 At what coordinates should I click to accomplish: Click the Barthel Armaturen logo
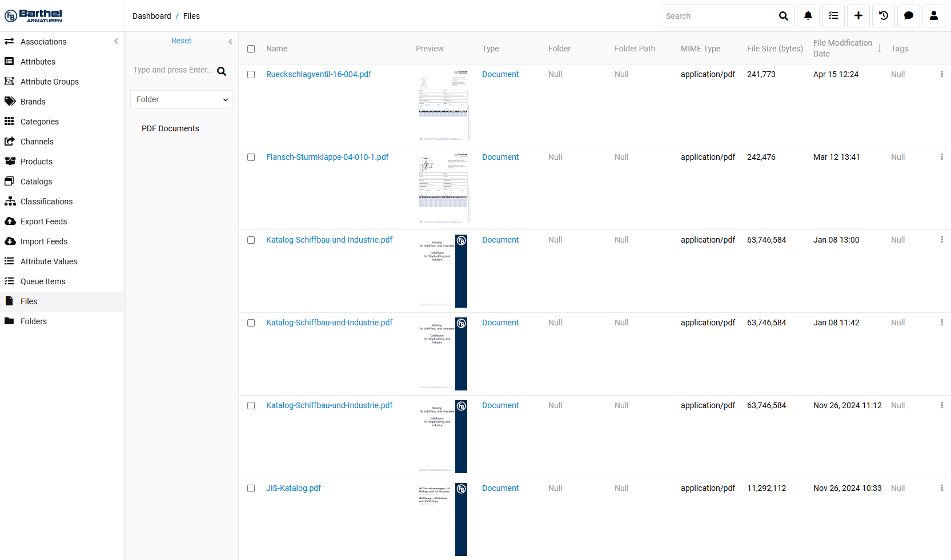tap(34, 15)
